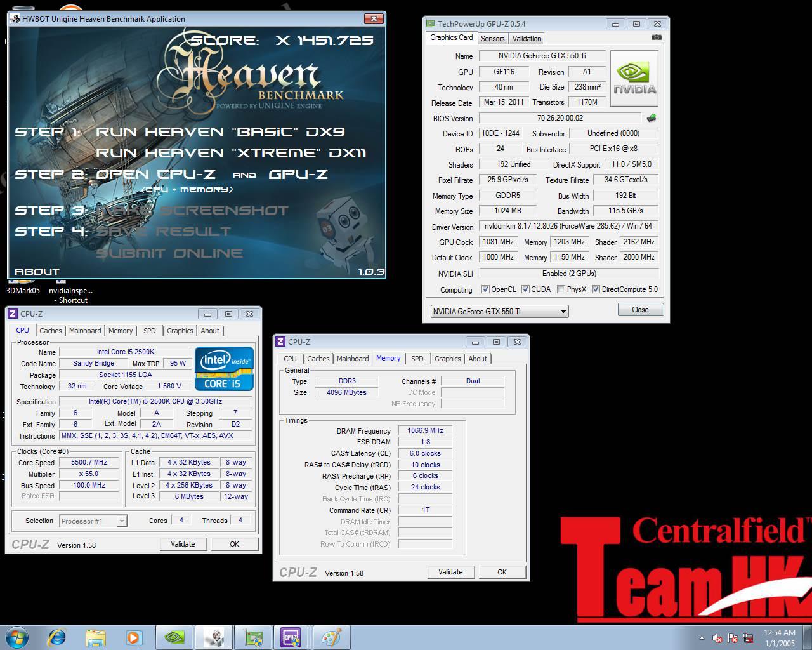This screenshot has width=812, height=650.
Task: Click the GPU Name field in GPU-Z
Action: point(542,56)
